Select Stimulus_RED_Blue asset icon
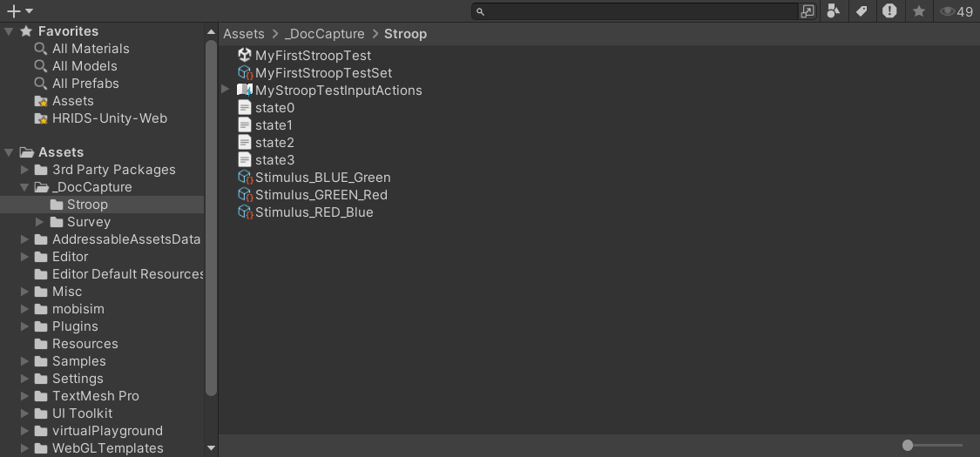 (245, 212)
